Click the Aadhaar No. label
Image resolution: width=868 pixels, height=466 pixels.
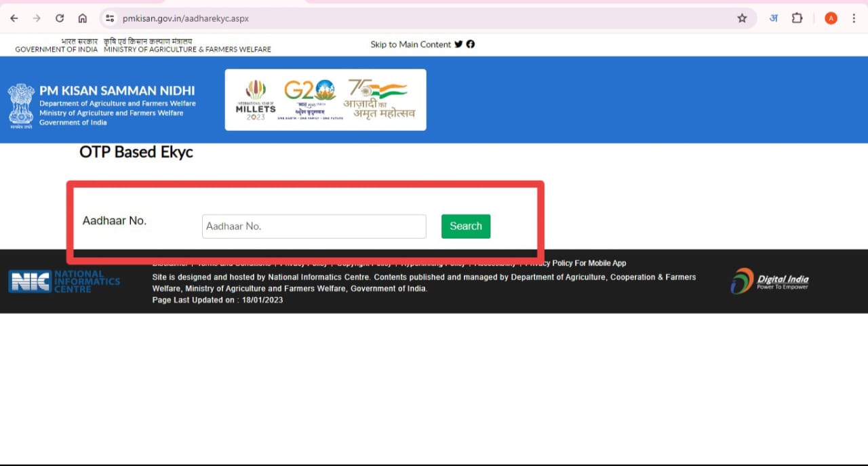(115, 220)
